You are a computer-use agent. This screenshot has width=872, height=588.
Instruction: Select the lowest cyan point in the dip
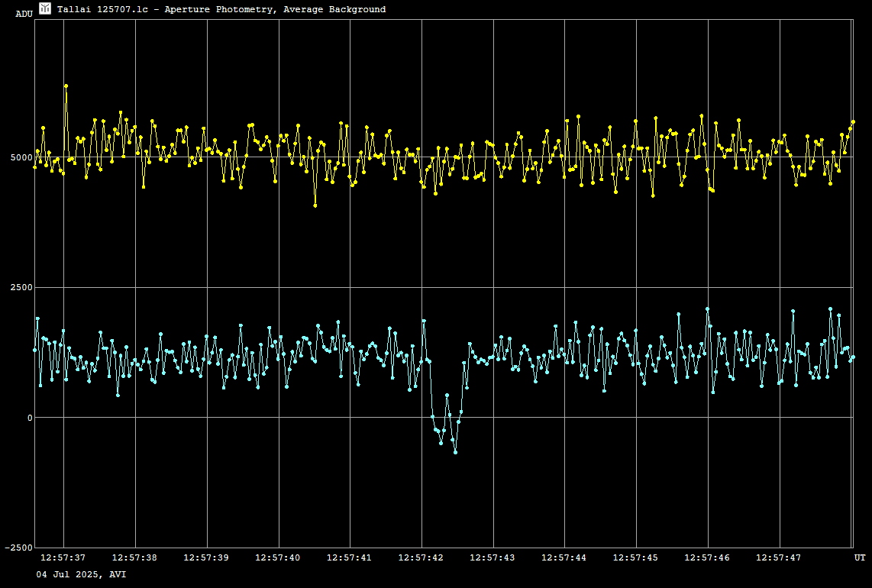point(456,453)
